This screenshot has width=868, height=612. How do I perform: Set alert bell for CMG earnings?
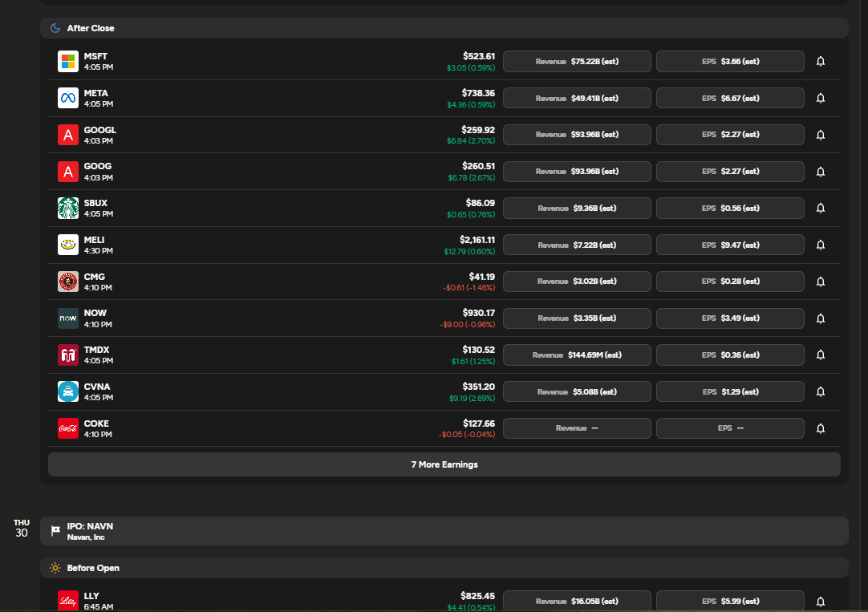[x=821, y=282]
